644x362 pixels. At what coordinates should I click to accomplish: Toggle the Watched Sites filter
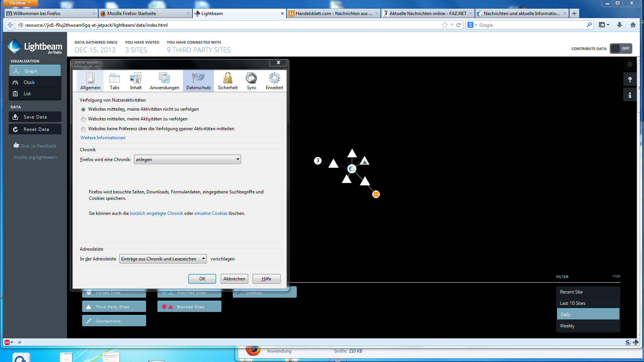pyautogui.click(x=189, y=293)
